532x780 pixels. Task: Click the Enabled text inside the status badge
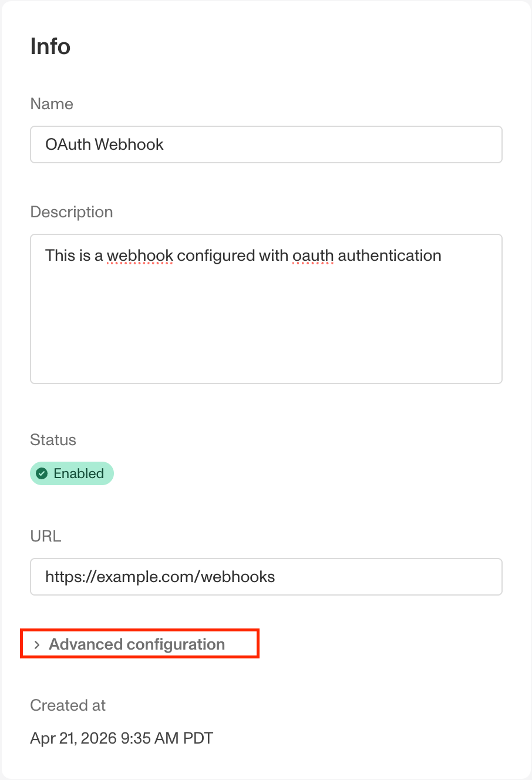point(79,473)
